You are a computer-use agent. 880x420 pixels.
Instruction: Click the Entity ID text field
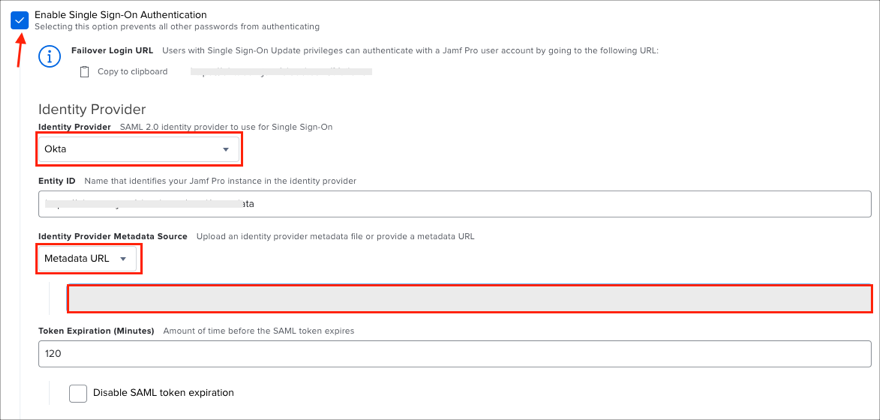(454, 204)
